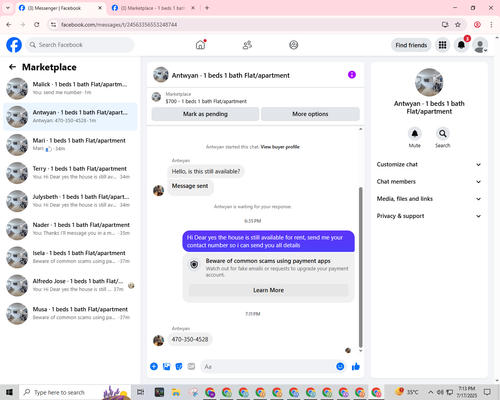Open site information icon in address bar

(x=53, y=24)
